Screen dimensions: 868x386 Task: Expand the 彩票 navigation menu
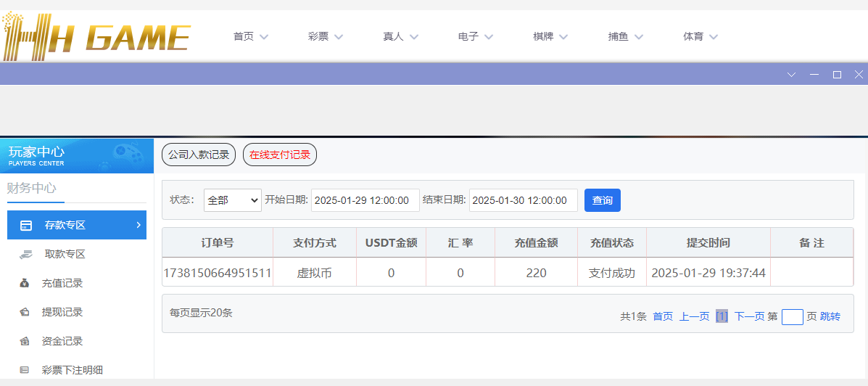[325, 36]
